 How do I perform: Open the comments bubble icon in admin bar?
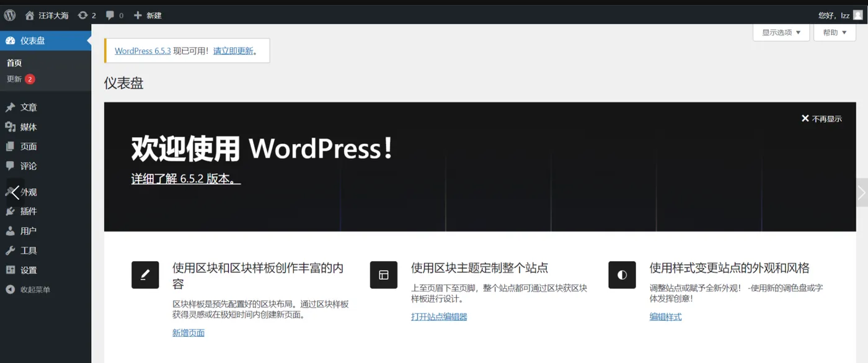(x=110, y=15)
